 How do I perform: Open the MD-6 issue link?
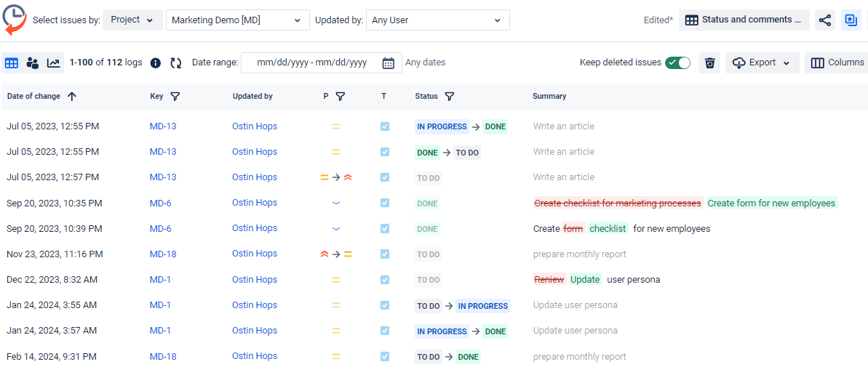(161, 203)
